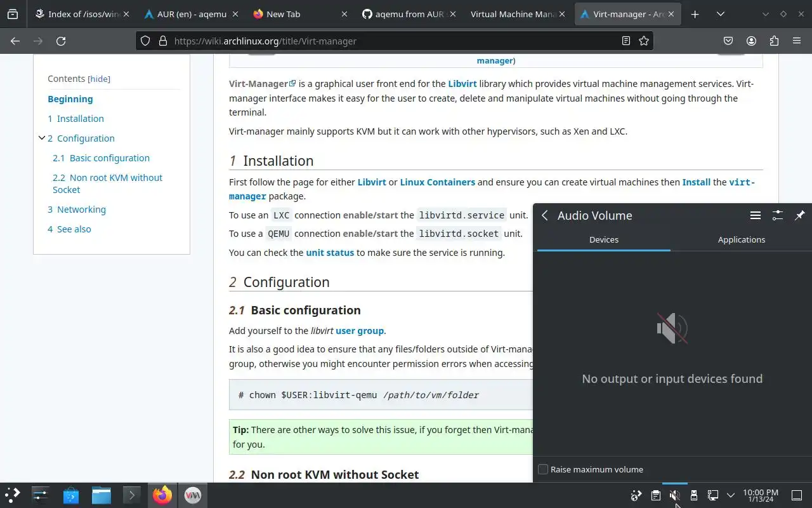Open the 'user group' link
This screenshot has width=812, height=508.
click(x=360, y=331)
